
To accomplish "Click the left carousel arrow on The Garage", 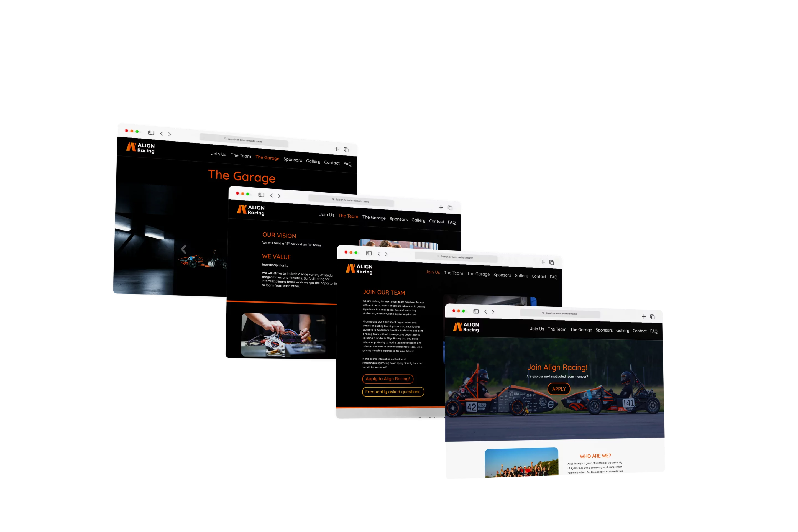I will point(183,249).
